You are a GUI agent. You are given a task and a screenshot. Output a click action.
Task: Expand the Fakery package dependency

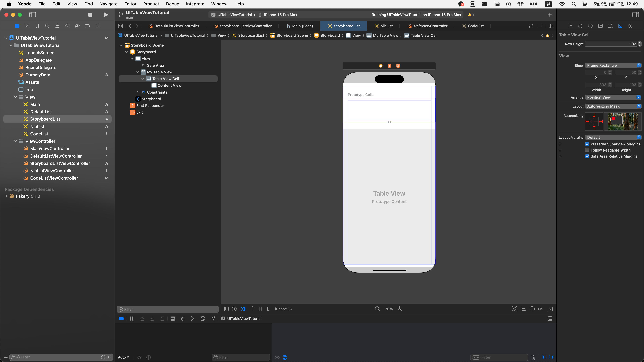(6, 196)
